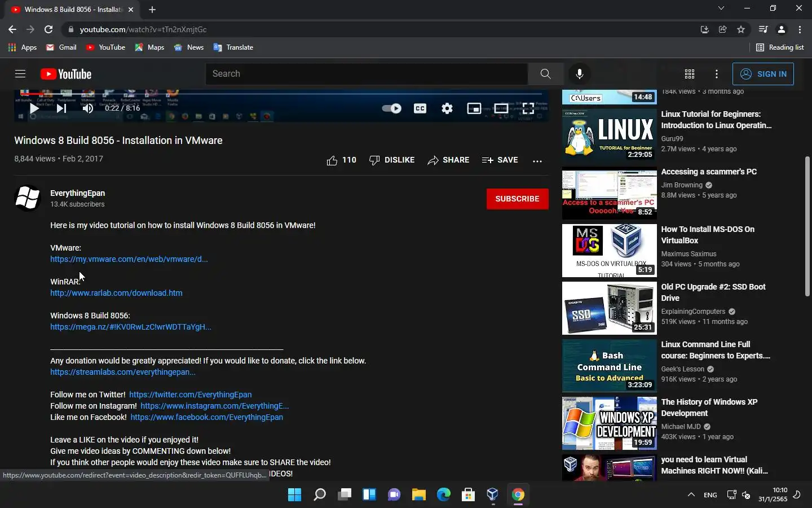Show hidden system tray icons
This screenshot has width=812, height=508.
coord(691,495)
